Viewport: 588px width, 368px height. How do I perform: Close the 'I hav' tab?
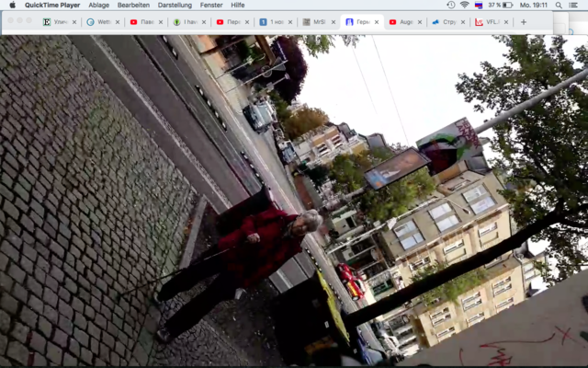(x=204, y=22)
